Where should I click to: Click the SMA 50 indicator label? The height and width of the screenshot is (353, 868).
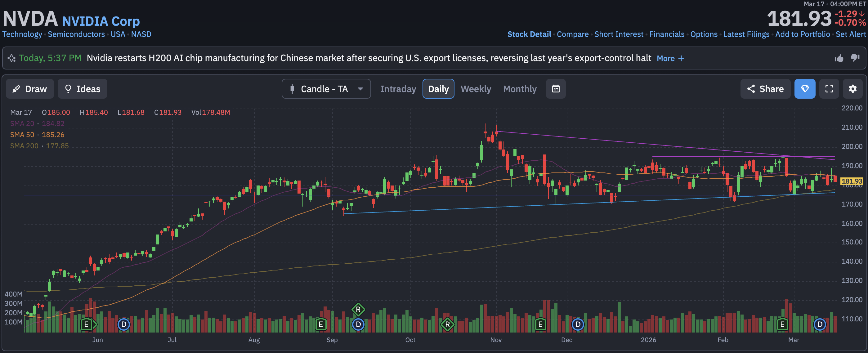22,135
